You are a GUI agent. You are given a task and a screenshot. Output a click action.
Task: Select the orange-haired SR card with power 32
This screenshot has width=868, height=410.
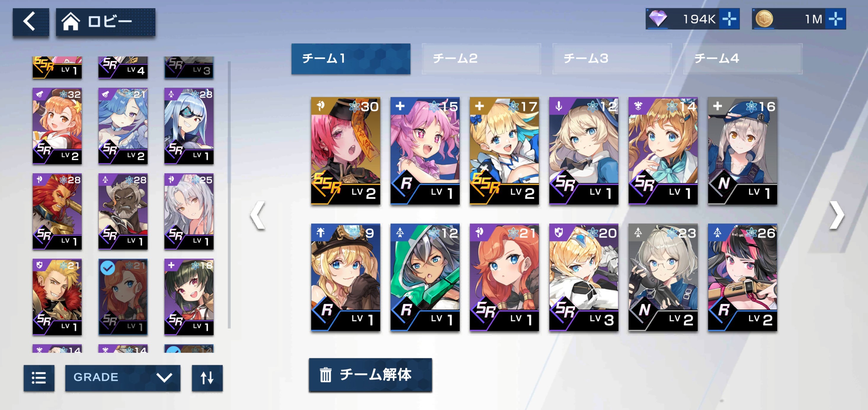pyautogui.click(x=57, y=126)
